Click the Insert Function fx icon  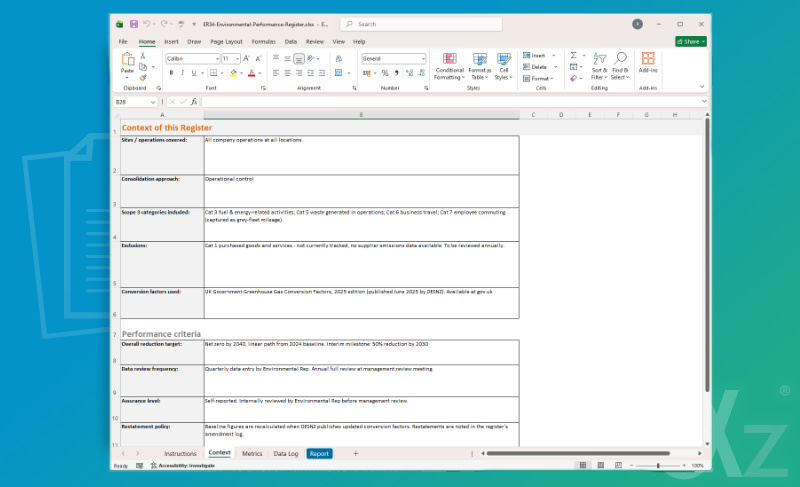pyautogui.click(x=194, y=102)
